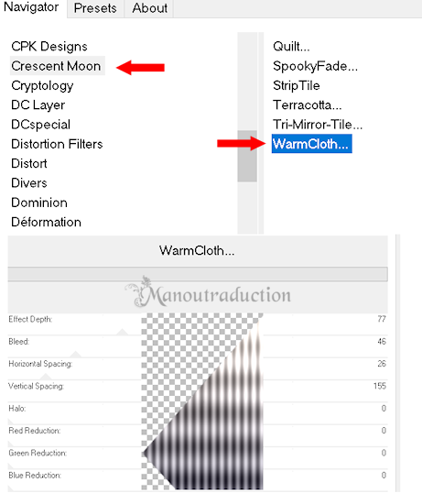Switch to the Presets tab
Viewport: 422px width, 504px height.
tap(95, 8)
